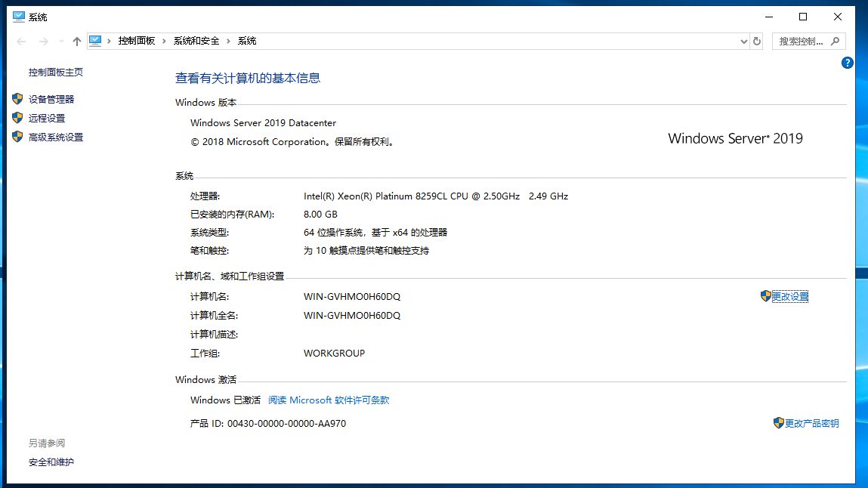868x488 pixels.
Task: Click the 计算机名 value 'WIN-GVHMO0H60DQ'
Action: (x=352, y=297)
